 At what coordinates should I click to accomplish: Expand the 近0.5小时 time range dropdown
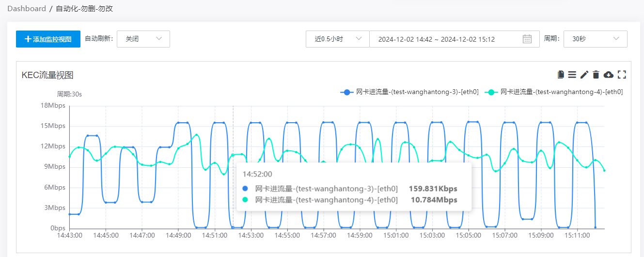coord(337,39)
